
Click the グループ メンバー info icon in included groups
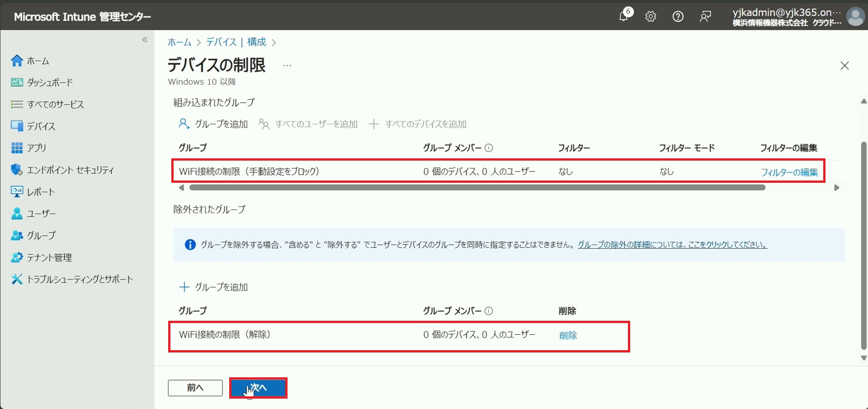(x=489, y=148)
